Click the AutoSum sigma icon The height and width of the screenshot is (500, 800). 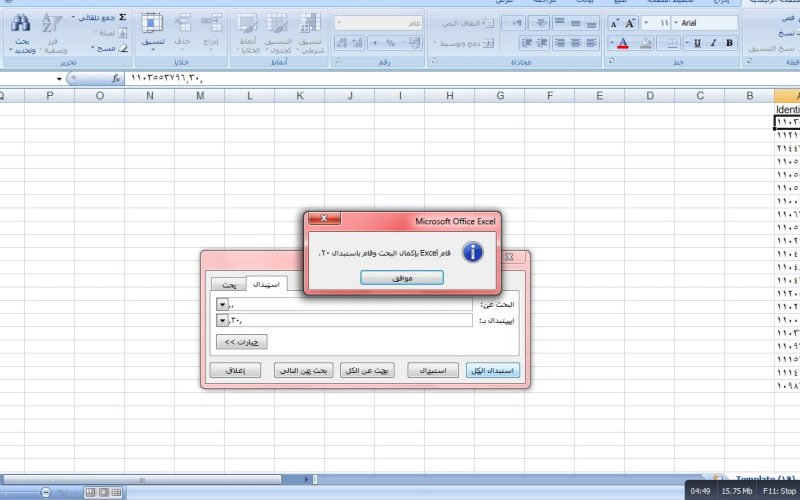click(122, 17)
